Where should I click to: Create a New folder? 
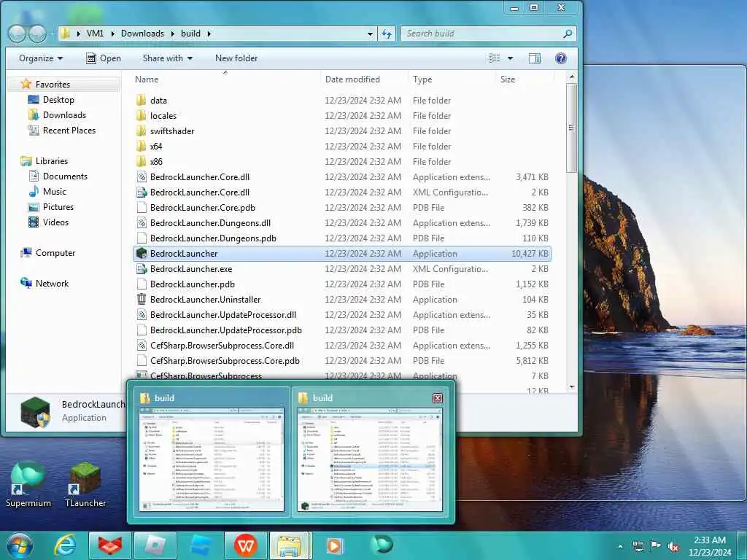pyautogui.click(x=236, y=58)
